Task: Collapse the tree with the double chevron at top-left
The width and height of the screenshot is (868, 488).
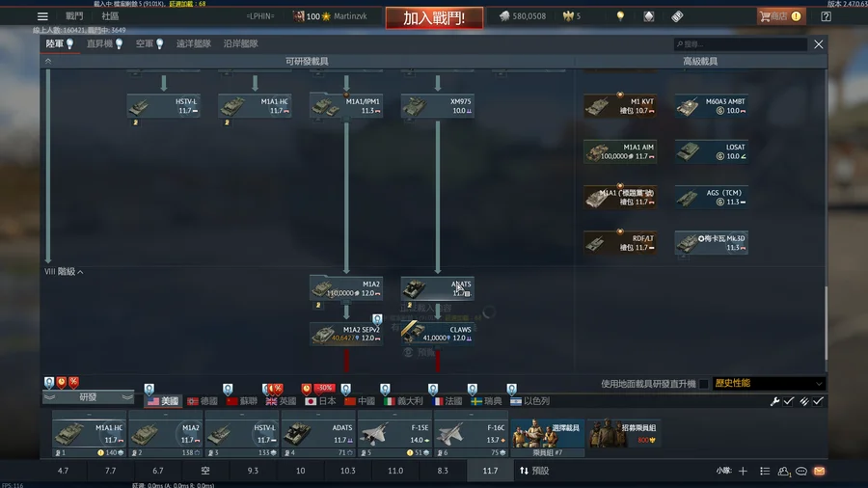Action: 48,62
